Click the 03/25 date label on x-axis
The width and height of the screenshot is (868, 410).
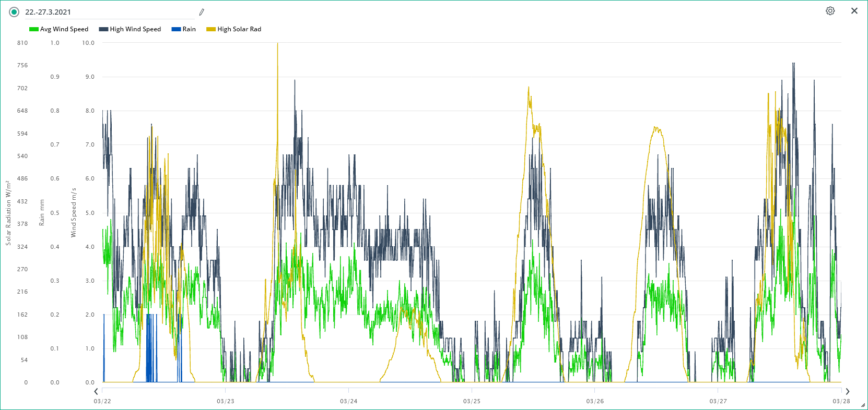tap(472, 401)
